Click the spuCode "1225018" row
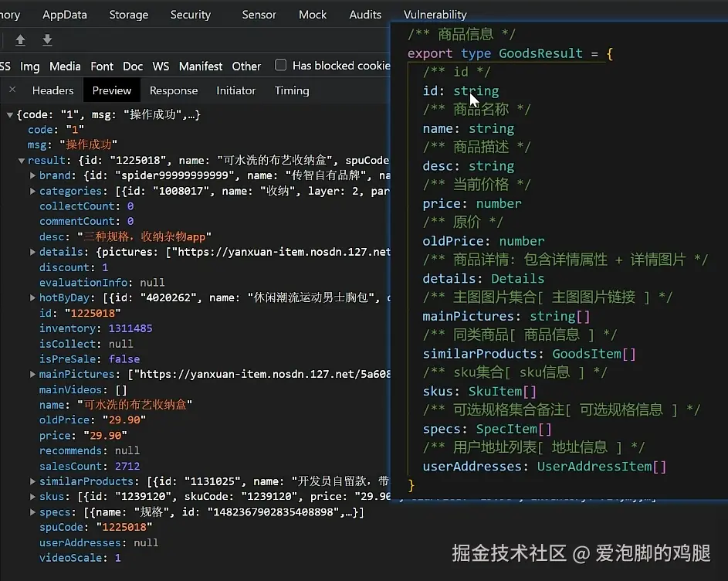This screenshot has height=581, width=728. [x=96, y=528]
